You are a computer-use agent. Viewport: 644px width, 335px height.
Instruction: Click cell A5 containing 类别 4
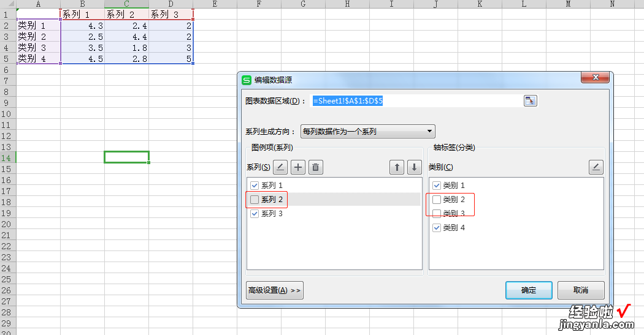coord(38,59)
